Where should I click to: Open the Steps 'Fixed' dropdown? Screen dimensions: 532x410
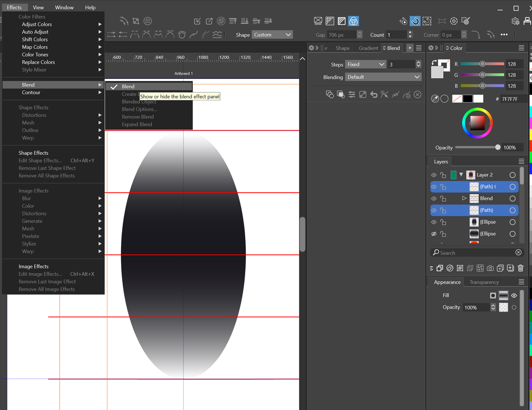click(366, 65)
